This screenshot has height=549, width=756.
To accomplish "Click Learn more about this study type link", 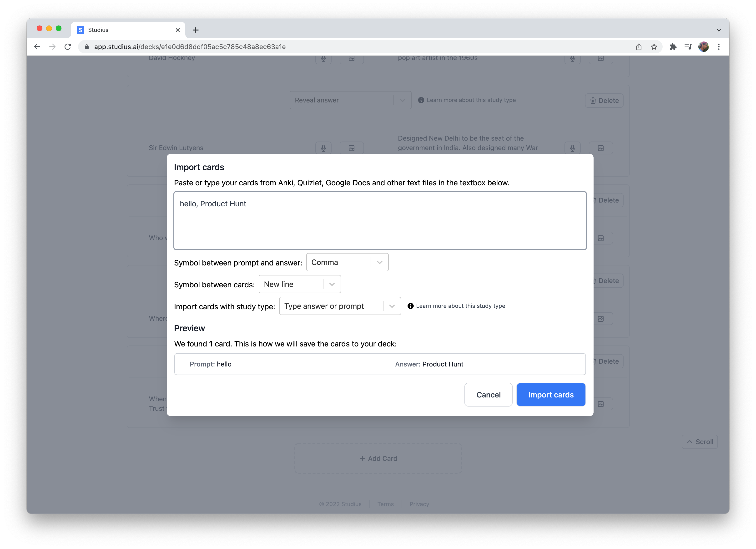I will click(460, 306).
